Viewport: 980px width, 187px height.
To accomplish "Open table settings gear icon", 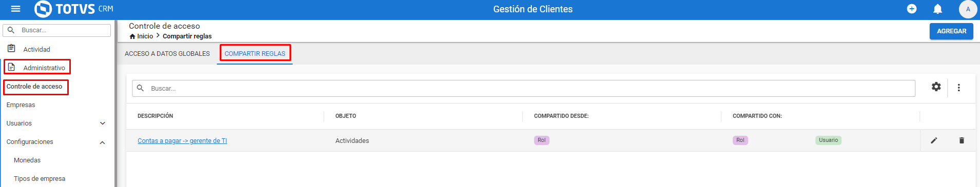I will [x=936, y=87].
